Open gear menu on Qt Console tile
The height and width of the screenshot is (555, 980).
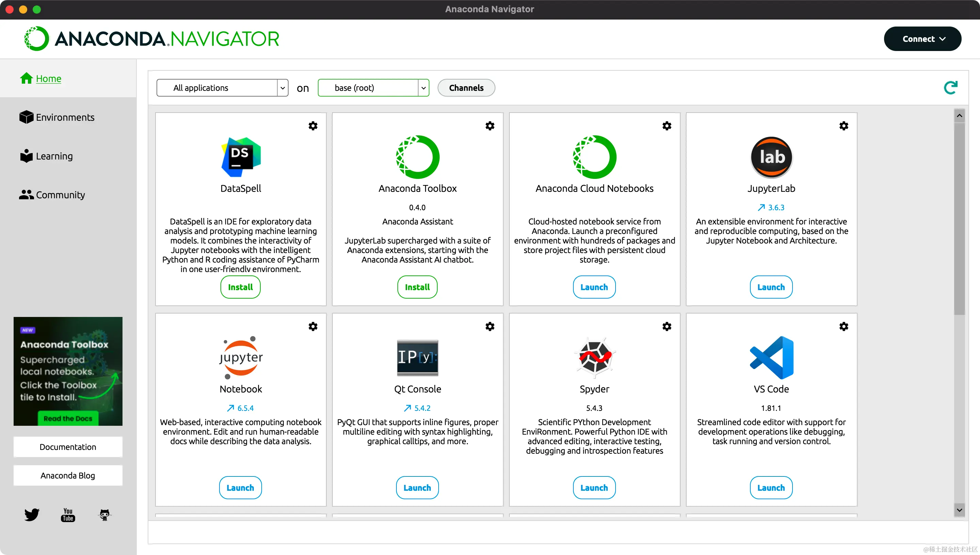coord(490,326)
